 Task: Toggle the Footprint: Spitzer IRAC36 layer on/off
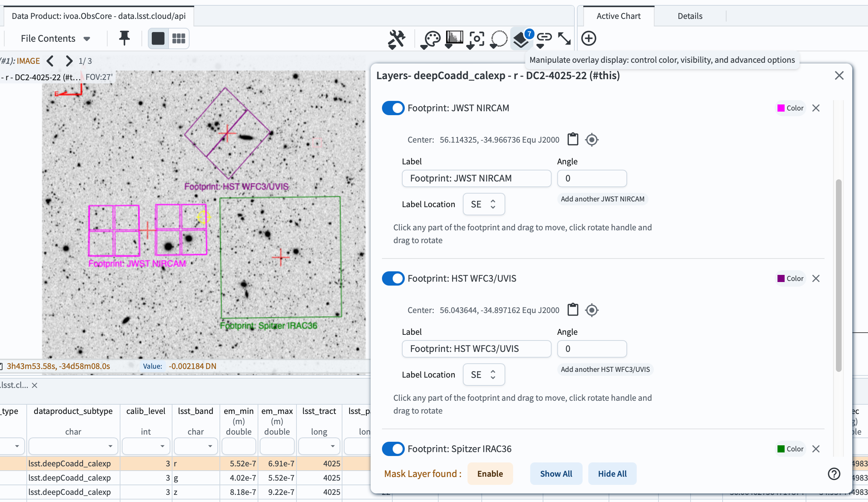coord(392,449)
